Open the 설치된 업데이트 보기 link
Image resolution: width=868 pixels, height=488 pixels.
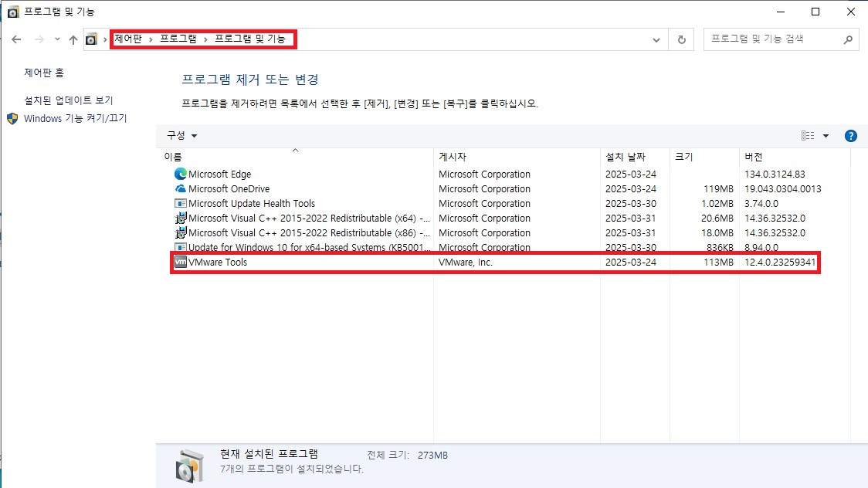point(69,100)
